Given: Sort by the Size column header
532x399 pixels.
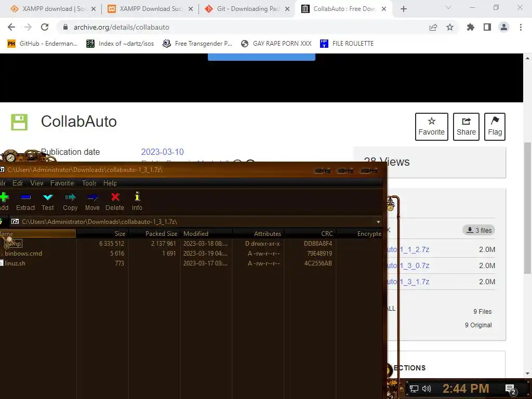Looking at the screenshot, I should coord(102,234).
